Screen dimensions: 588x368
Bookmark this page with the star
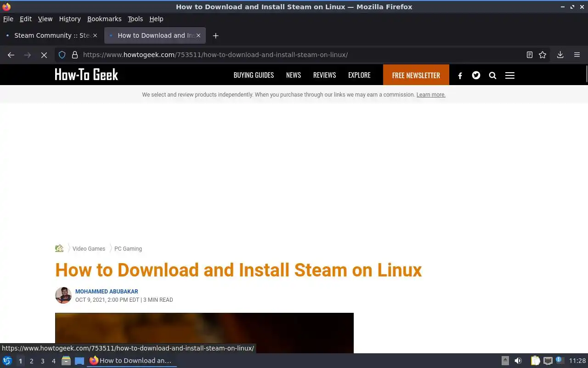(x=543, y=55)
